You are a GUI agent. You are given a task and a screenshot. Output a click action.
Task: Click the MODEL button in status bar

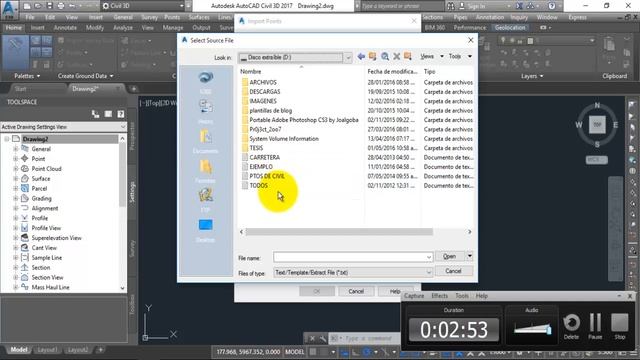point(295,351)
